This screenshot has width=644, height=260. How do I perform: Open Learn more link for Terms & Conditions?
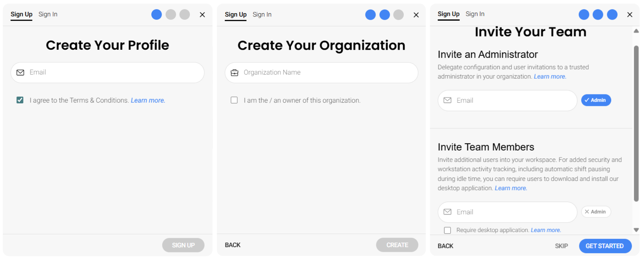148,100
